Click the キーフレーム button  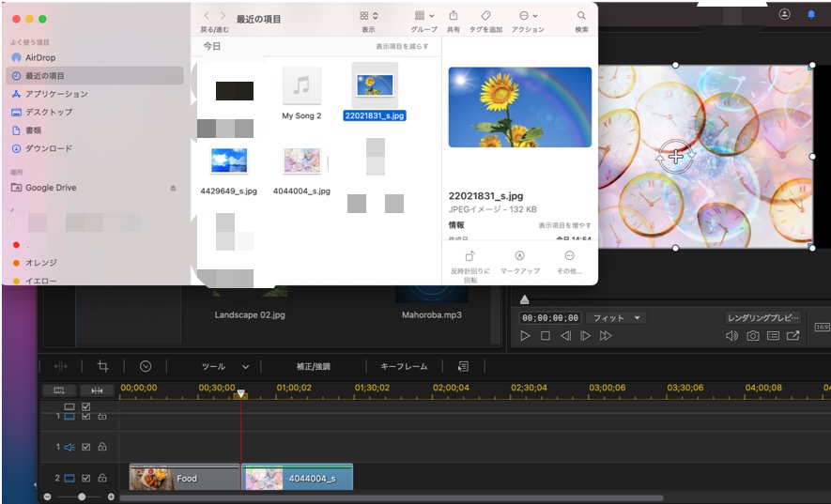point(404,367)
